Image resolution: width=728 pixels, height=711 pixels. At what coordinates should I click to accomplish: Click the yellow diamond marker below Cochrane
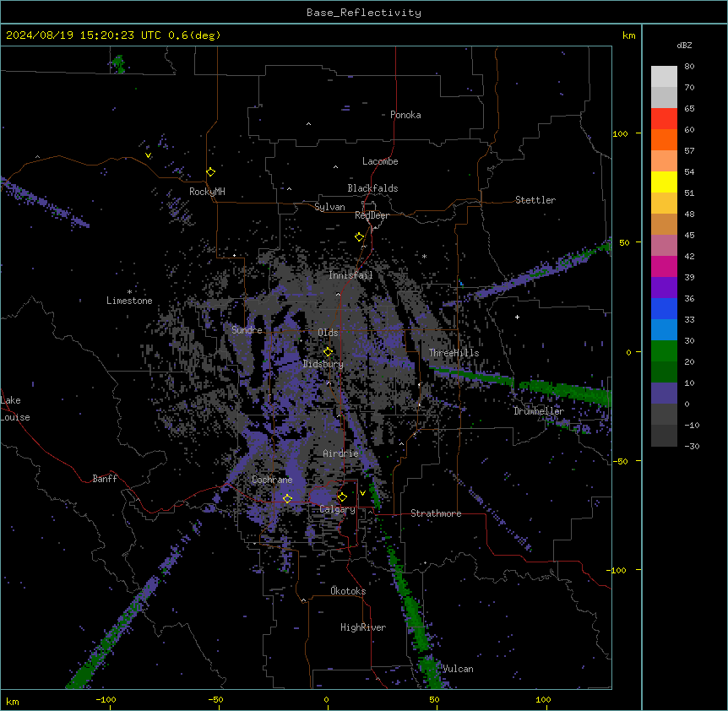(x=287, y=498)
